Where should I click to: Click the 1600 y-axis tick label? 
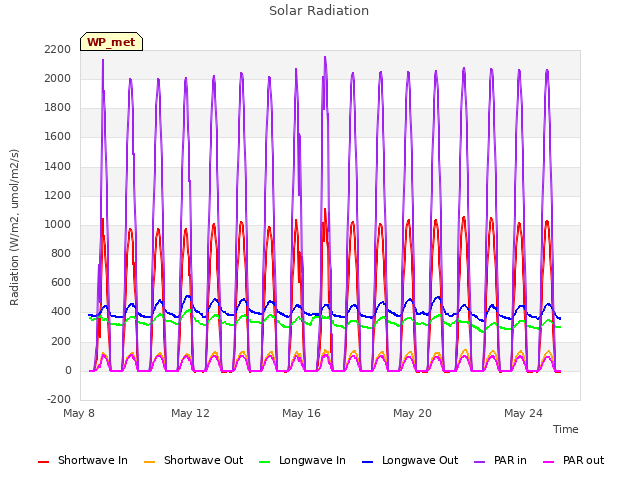tap(58, 136)
